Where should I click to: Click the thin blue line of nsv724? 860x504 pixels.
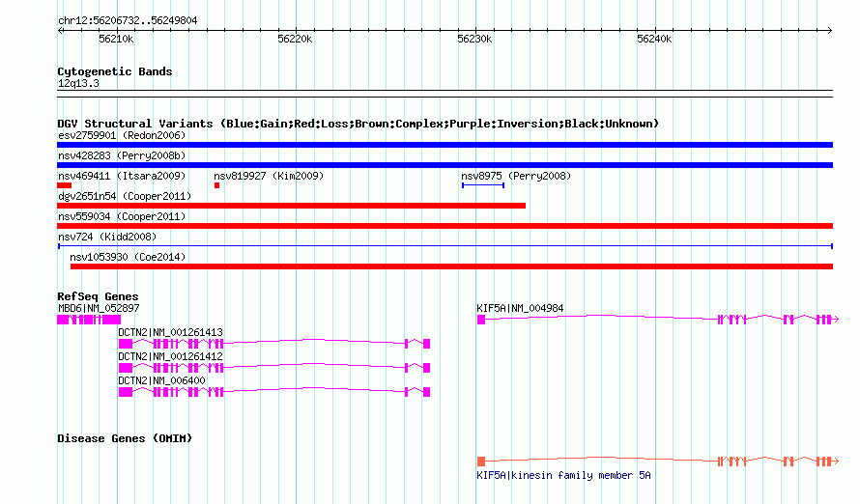[x=444, y=246]
